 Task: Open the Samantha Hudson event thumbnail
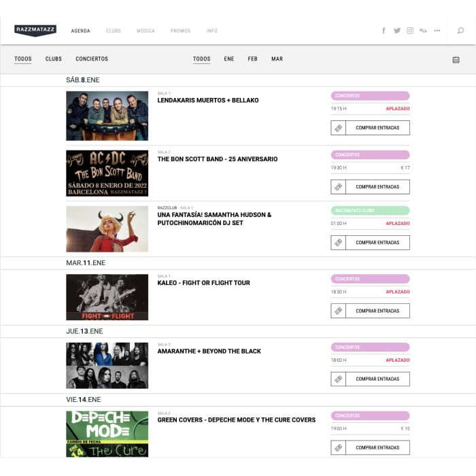tap(107, 229)
